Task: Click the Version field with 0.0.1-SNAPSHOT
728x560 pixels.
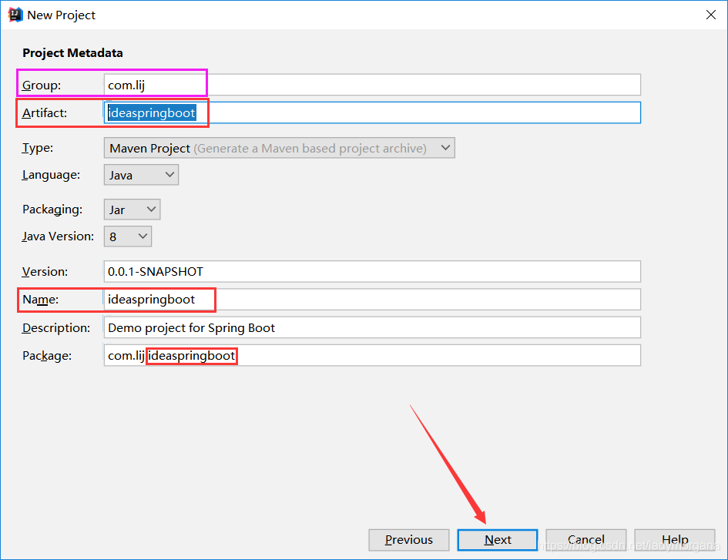Action: click(372, 272)
